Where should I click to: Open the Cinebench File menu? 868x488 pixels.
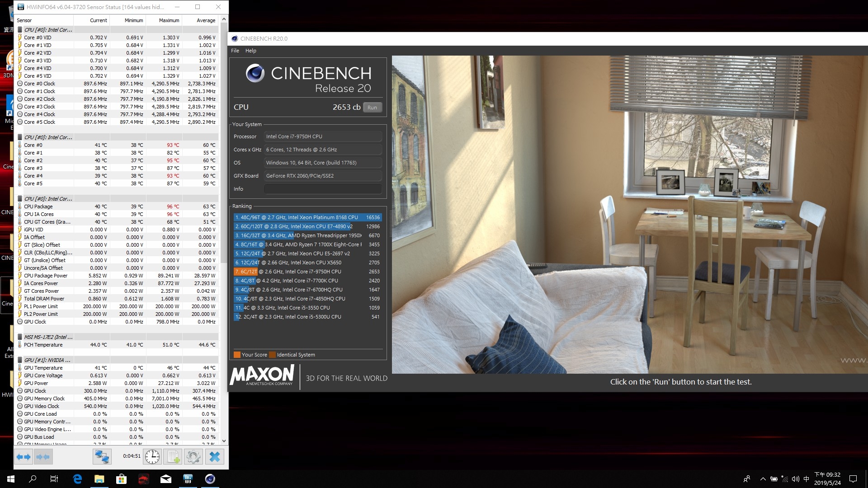[x=235, y=51]
